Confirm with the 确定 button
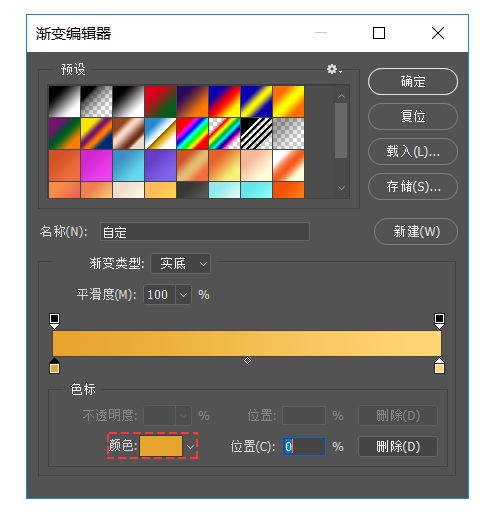Screen dimensions: 504x519 click(413, 82)
